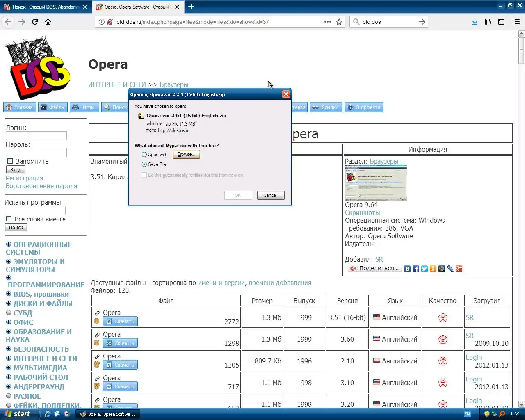The height and width of the screenshot is (420, 525).
Task: Share on Twitter icon
Action: (425, 269)
